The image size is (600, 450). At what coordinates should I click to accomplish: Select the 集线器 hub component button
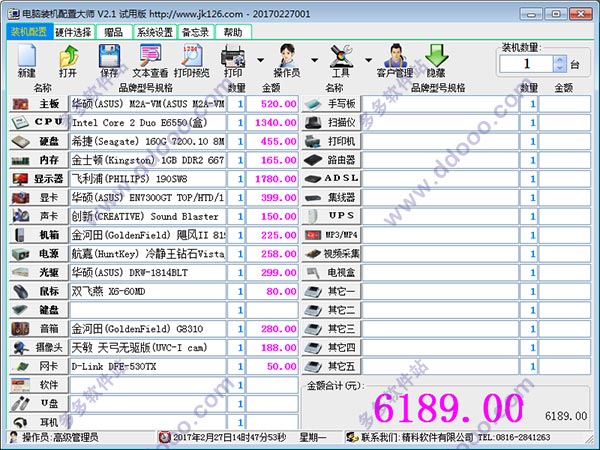click(331, 197)
